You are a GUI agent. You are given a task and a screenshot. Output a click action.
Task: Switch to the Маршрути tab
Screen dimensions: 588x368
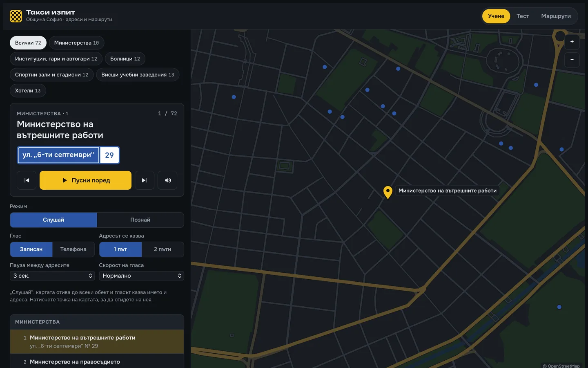(556, 16)
